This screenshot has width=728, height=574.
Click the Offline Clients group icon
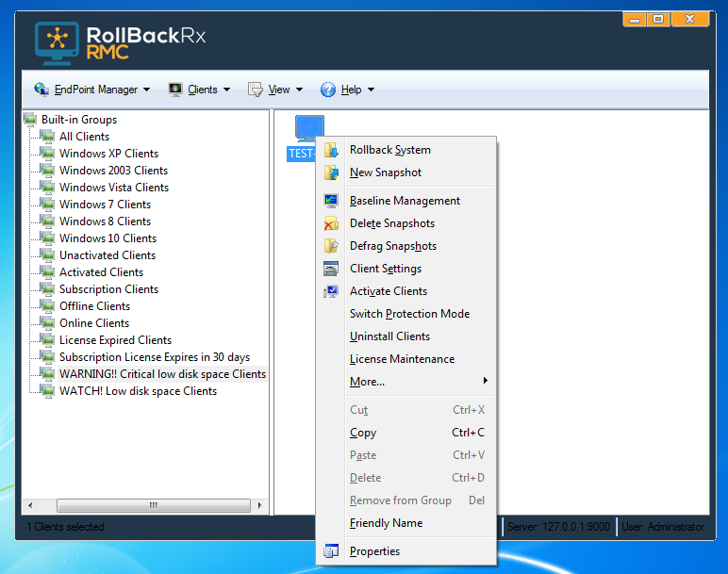tap(47, 305)
